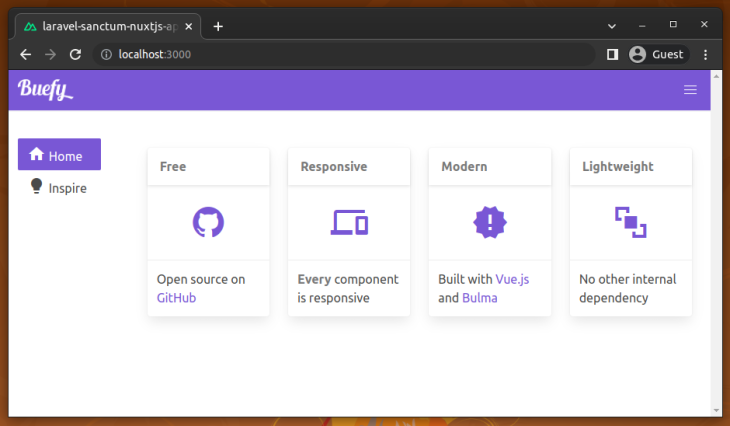Click the GitHub logo icon in Free card
The width and height of the screenshot is (730, 426).
click(x=208, y=222)
